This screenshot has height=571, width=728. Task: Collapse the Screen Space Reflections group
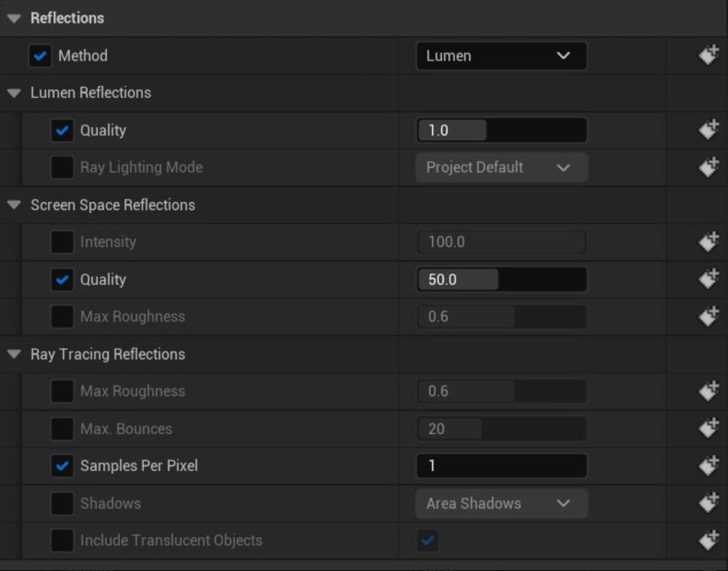[14, 205]
